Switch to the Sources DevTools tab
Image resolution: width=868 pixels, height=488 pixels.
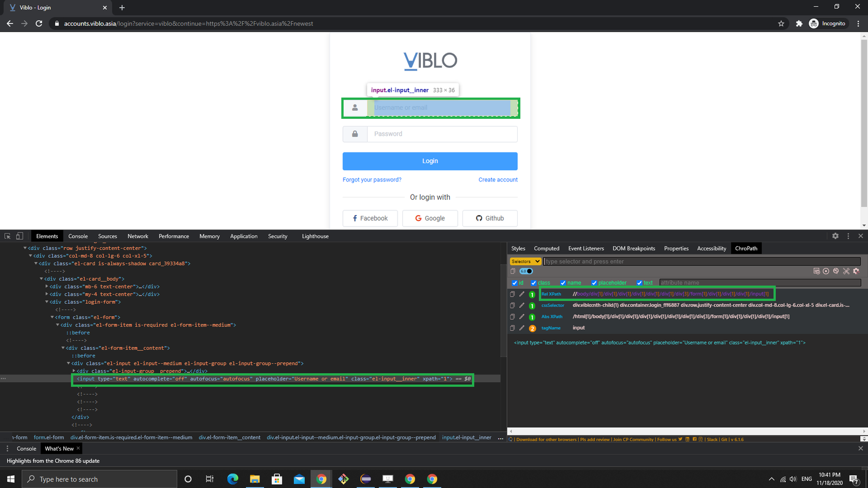click(x=107, y=236)
